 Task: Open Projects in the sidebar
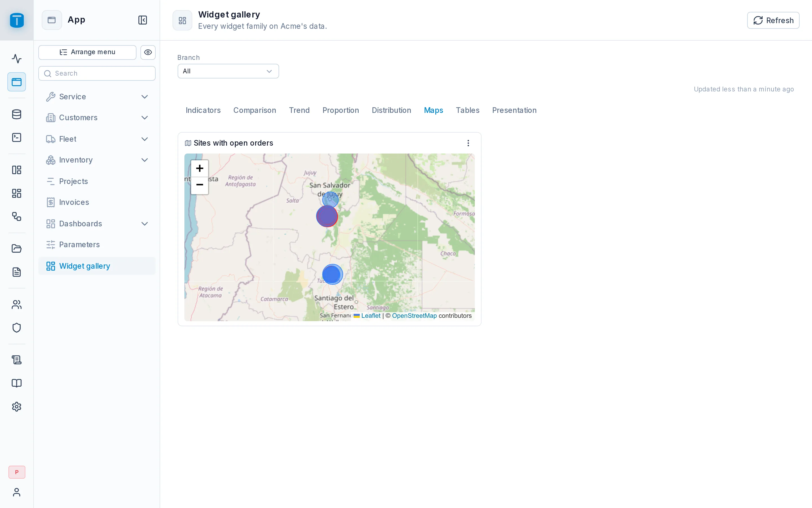tap(97, 181)
